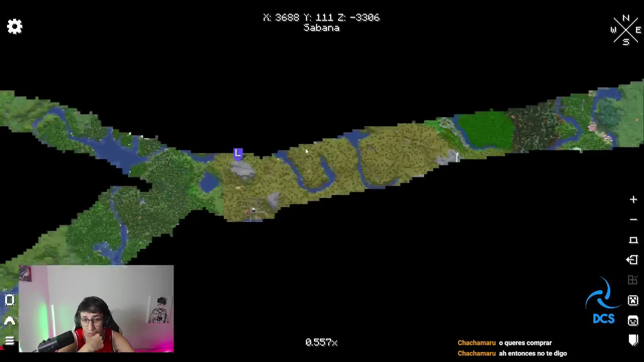Click the streamer webcam overlay
The image size is (644, 362).
[x=96, y=309]
